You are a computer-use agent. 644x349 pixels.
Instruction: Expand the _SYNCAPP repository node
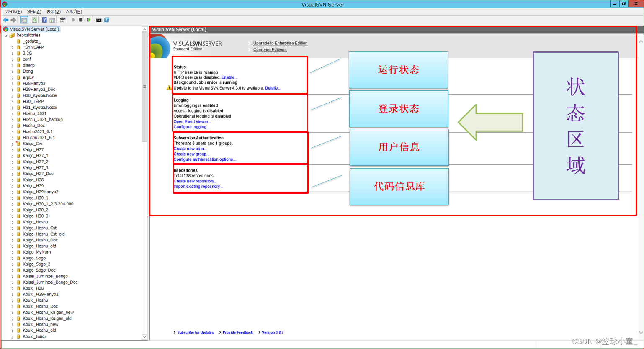[13, 48]
